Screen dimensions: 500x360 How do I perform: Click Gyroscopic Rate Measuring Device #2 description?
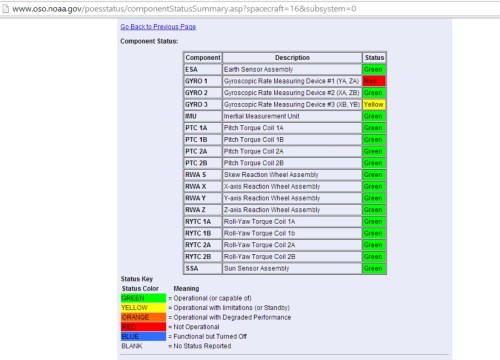pos(292,93)
